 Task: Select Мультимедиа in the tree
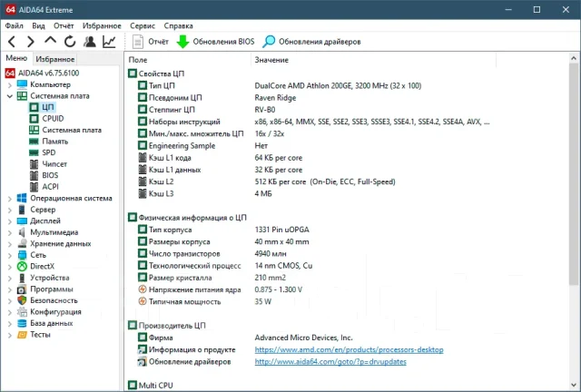[48, 232]
